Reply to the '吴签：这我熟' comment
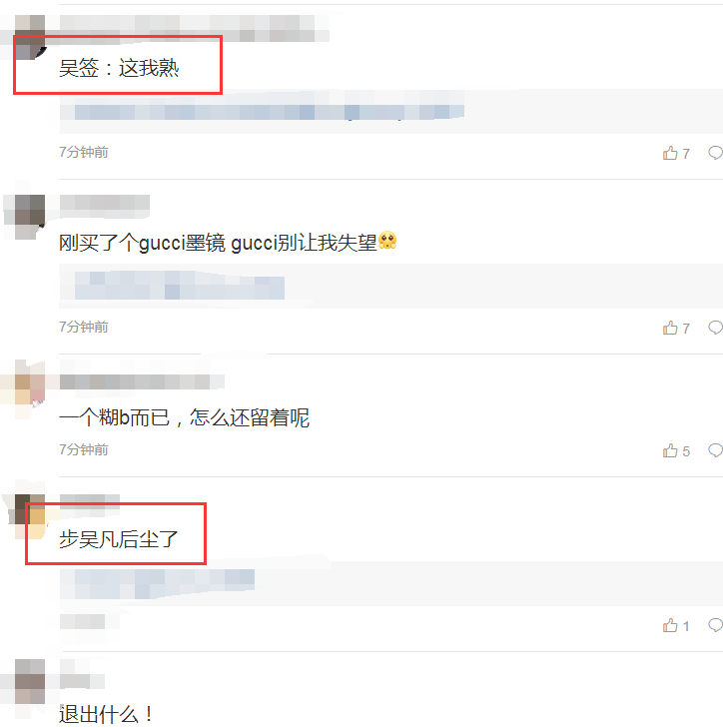 tap(716, 152)
